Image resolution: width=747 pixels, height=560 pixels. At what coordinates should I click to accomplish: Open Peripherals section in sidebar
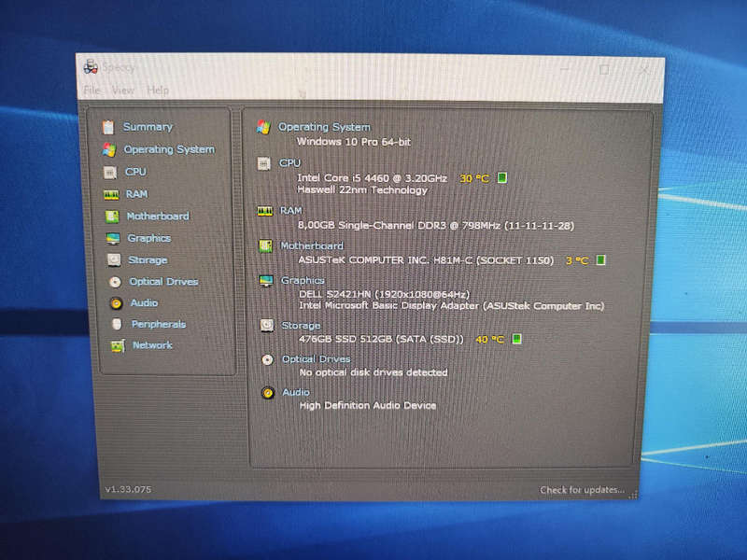159,324
